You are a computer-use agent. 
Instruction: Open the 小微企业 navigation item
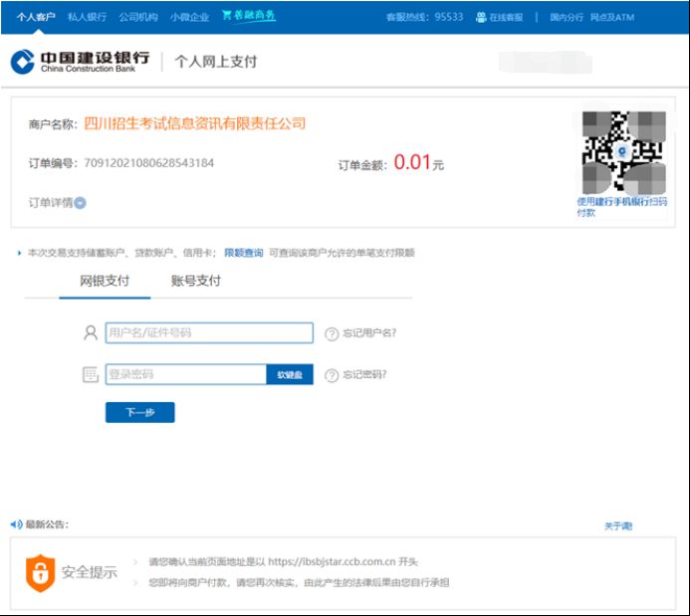point(189,17)
